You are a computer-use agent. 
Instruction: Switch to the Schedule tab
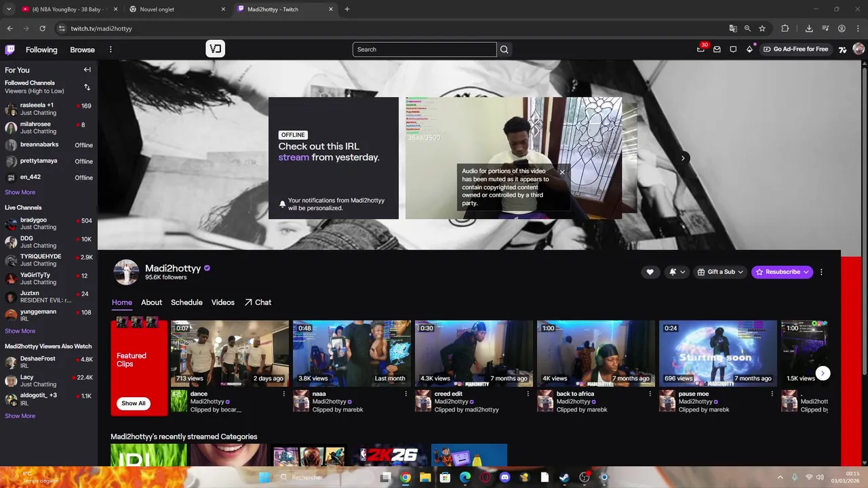pos(186,302)
